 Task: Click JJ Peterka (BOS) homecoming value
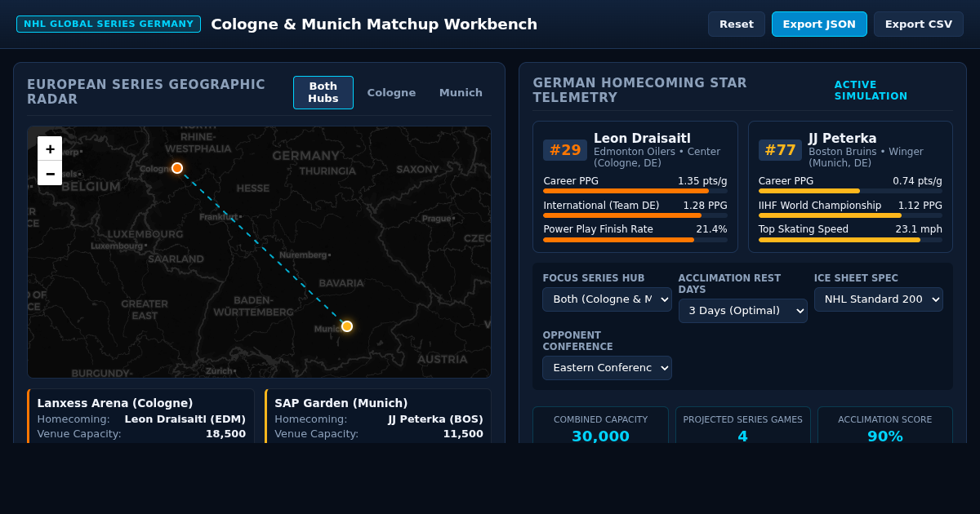coord(435,419)
